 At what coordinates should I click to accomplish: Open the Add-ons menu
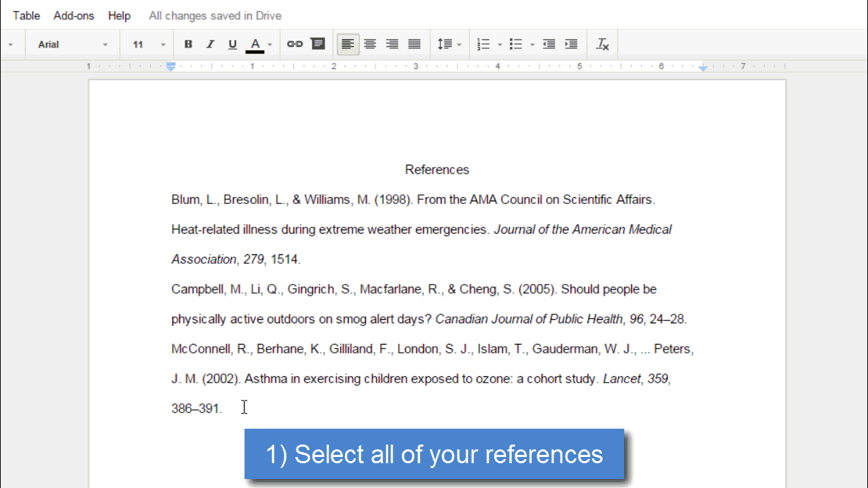[74, 15]
